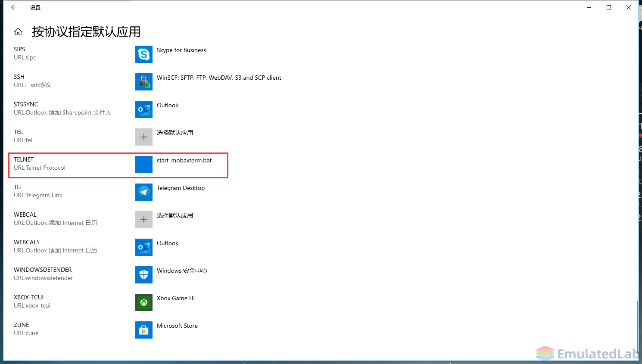Click the XBOX-TCUI protocol label
Screen dimensions: 642x364
coord(28,297)
